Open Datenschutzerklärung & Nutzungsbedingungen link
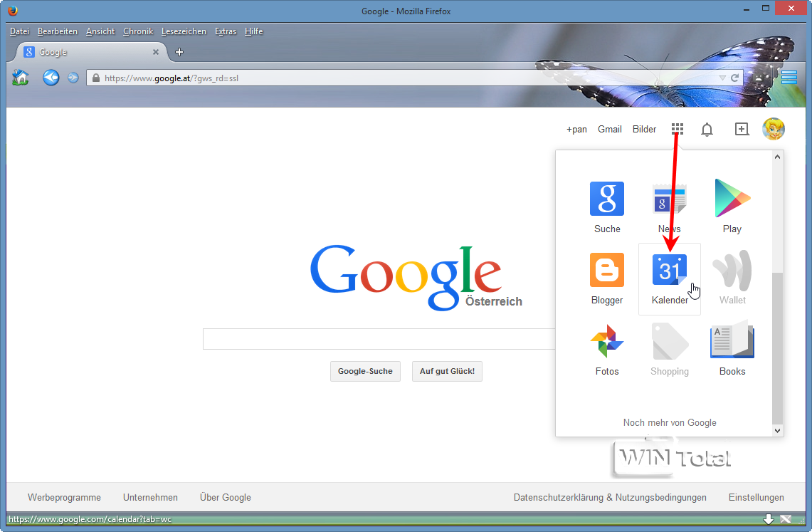The height and width of the screenshot is (532, 812). click(610, 497)
